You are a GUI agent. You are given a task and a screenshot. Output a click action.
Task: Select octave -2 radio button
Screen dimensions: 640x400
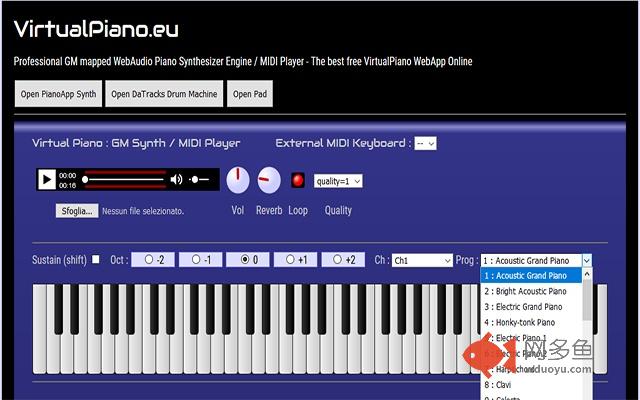(x=149, y=259)
